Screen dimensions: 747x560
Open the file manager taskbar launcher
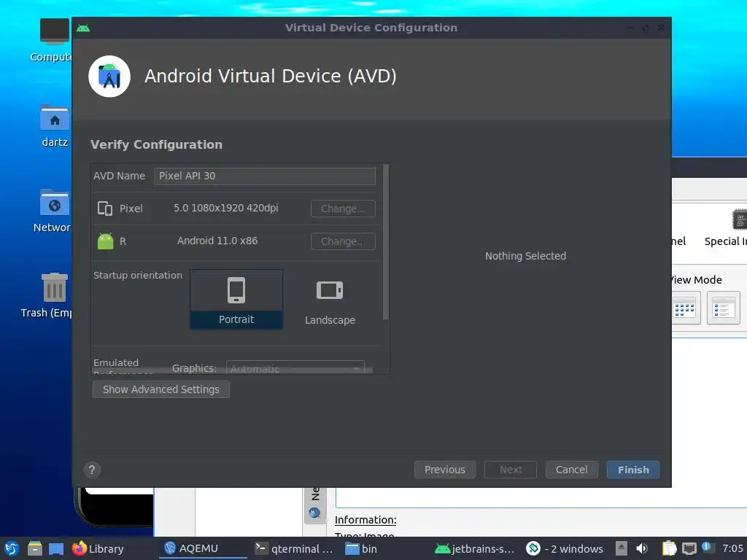(x=34, y=548)
